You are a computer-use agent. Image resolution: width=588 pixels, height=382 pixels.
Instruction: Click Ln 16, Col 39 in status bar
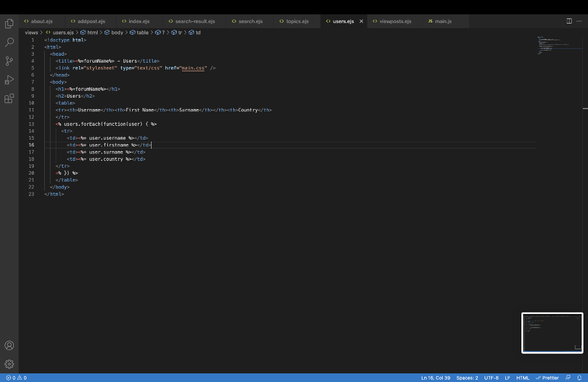coord(435,378)
